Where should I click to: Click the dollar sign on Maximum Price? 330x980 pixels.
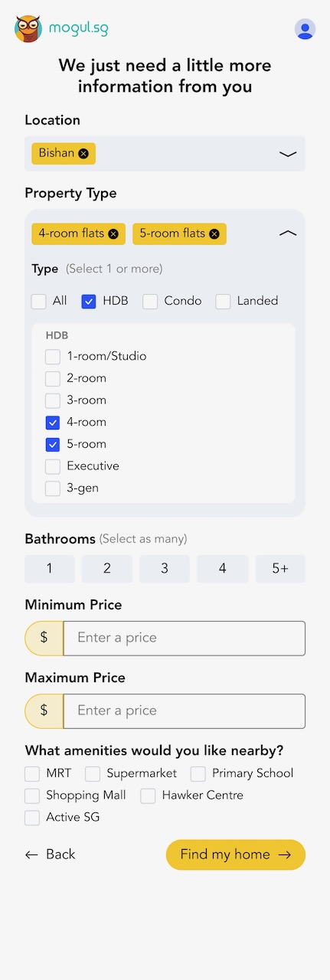click(44, 710)
